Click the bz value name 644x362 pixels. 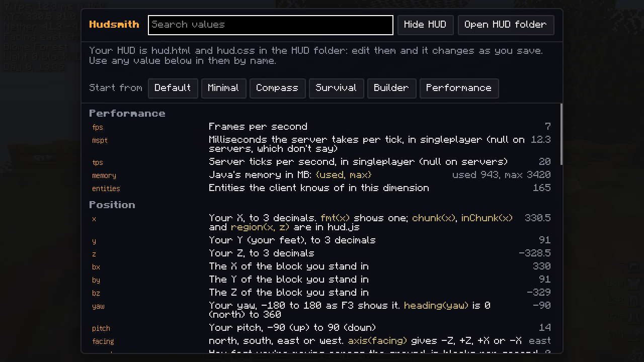coord(96,293)
